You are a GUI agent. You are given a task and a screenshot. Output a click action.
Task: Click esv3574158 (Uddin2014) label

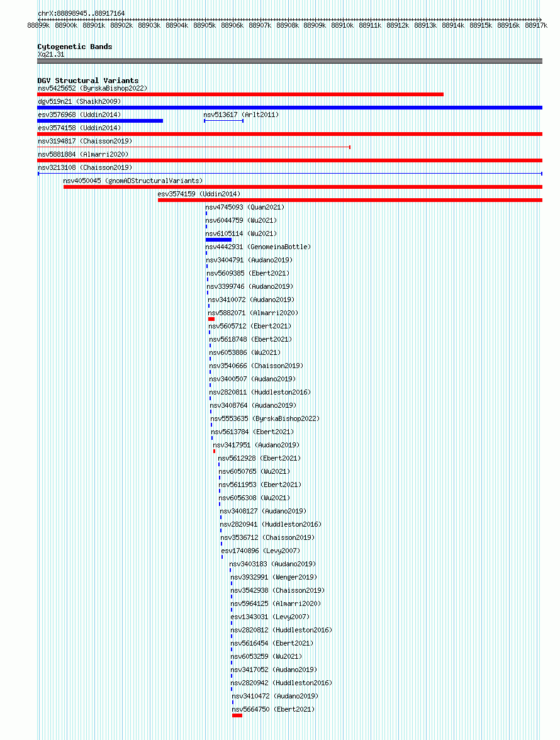pos(79,128)
